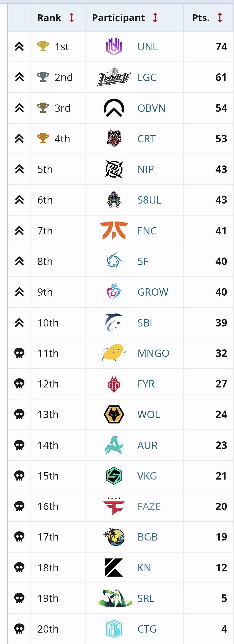Open the OBVN team link
This screenshot has width=234, height=644.
151,108
